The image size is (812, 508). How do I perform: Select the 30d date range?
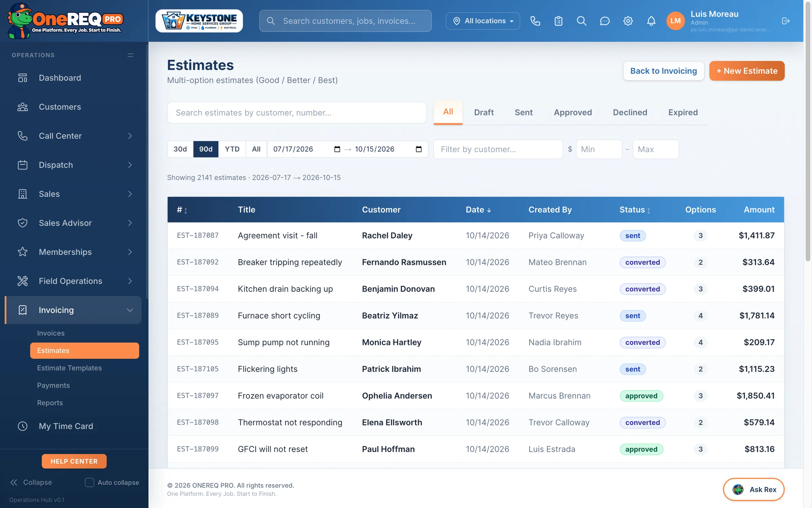click(x=180, y=149)
